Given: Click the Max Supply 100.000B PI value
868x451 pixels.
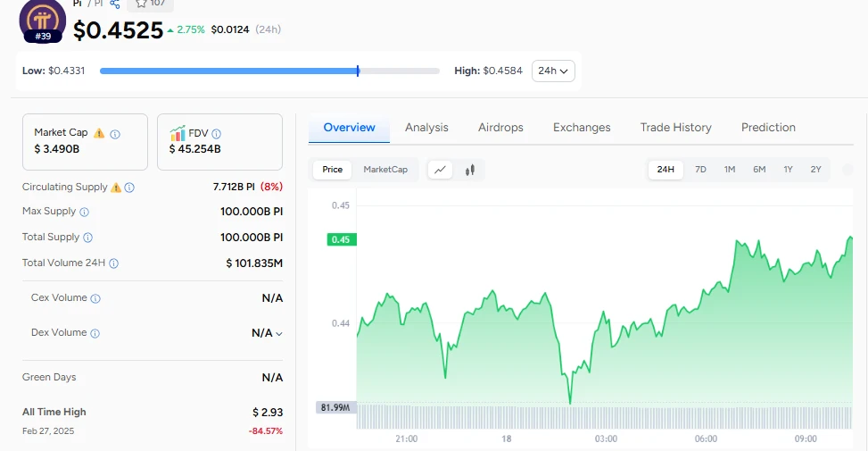Looking at the screenshot, I should 252,212.
